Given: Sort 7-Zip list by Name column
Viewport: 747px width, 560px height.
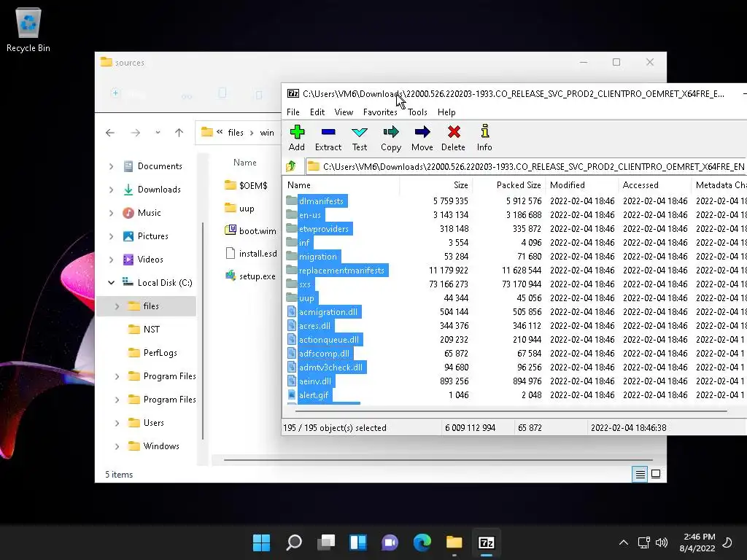Looking at the screenshot, I should (x=341, y=184).
